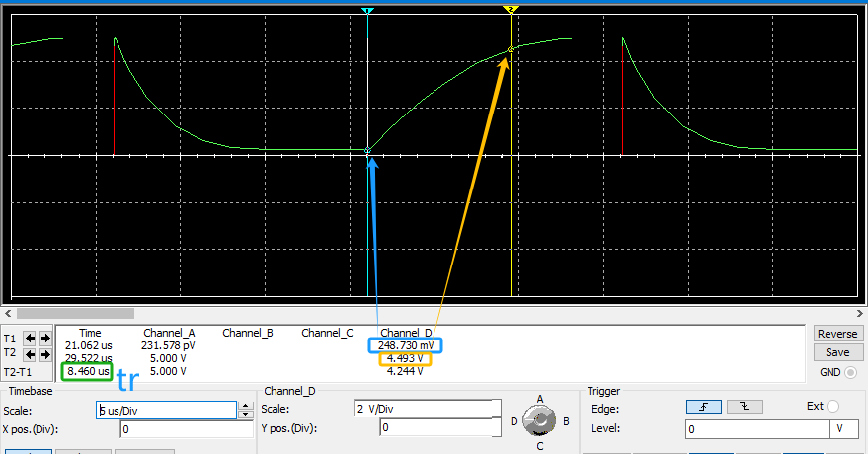Viewport: 868px width, 454px height.
Task: Click the Timebase Scale field
Action: [x=166, y=410]
